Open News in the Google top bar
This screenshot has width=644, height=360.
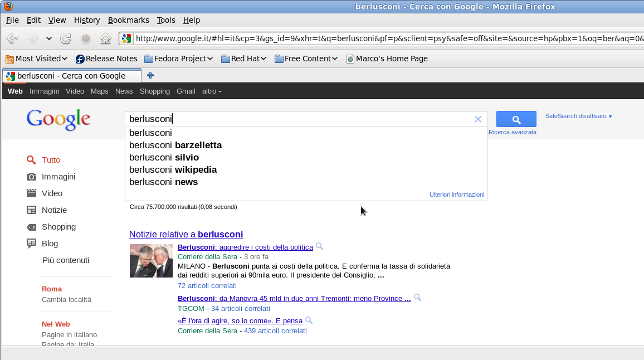click(124, 91)
